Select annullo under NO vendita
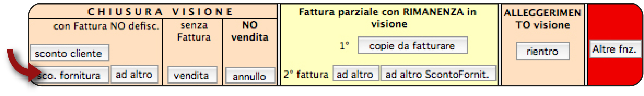644x96 pixels. point(250,76)
